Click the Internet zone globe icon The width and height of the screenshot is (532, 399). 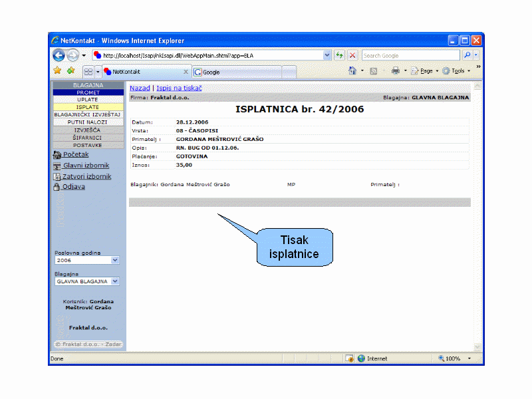pyautogui.click(x=362, y=358)
